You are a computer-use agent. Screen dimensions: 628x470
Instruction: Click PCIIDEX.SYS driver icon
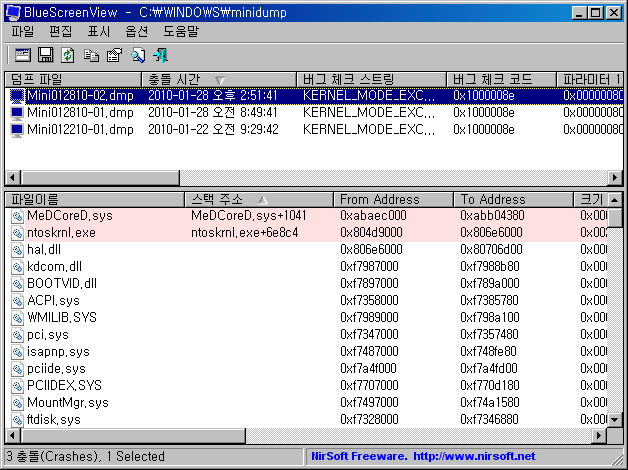click(17, 386)
